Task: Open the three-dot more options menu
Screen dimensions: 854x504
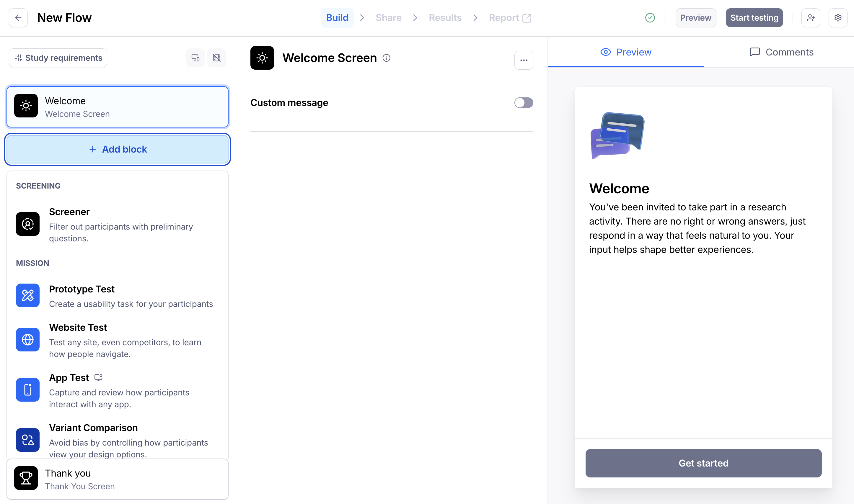Action: tap(524, 60)
